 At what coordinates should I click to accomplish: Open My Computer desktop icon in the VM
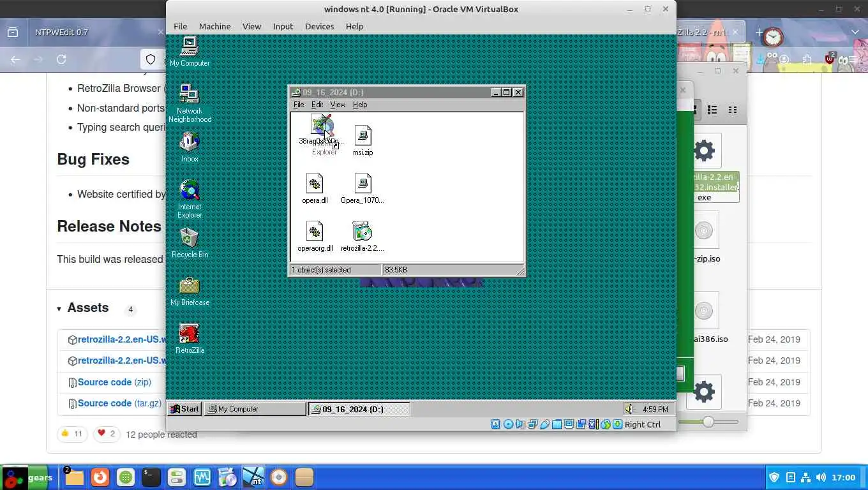(x=190, y=51)
